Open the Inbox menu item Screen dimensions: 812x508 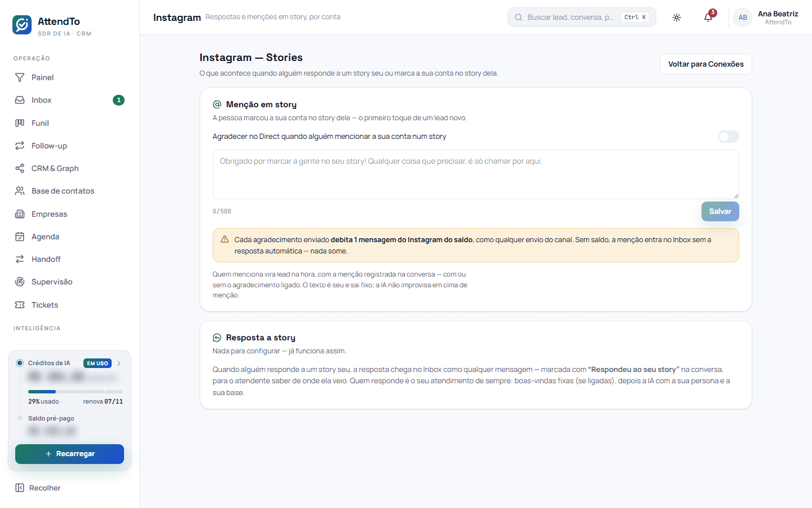click(69, 100)
